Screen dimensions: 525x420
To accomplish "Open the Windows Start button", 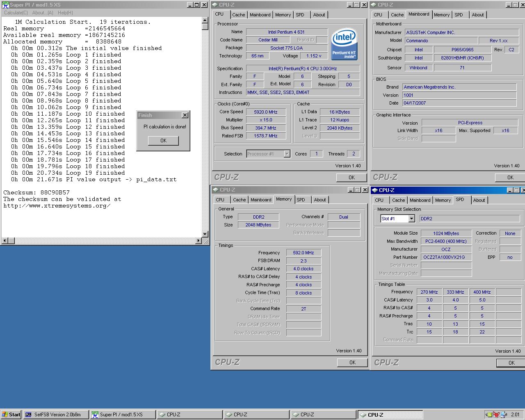I will [11, 415].
